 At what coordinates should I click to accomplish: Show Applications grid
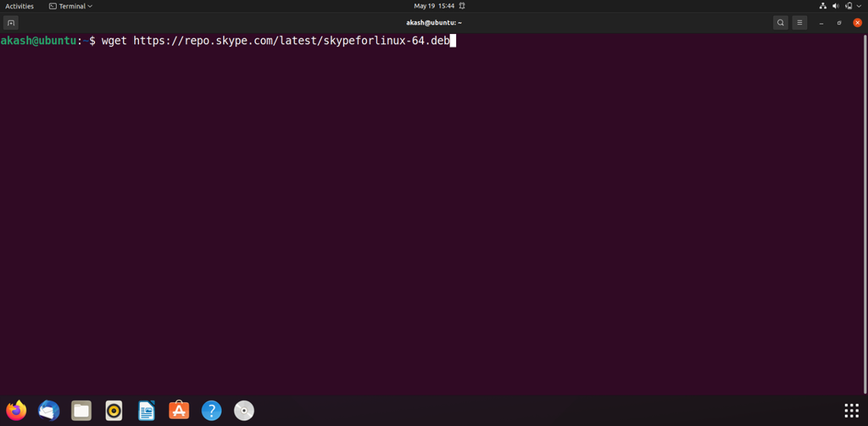[x=851, y=411]
